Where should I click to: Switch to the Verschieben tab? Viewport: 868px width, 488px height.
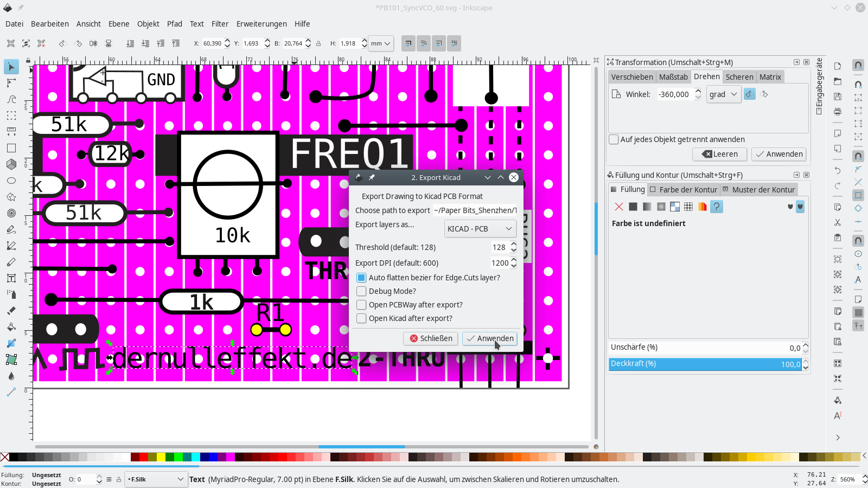(632, 77)
